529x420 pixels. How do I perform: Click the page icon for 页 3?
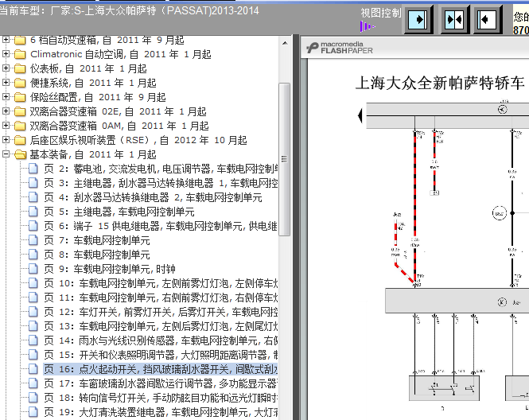pyautogui.click(x=33, y=183)
